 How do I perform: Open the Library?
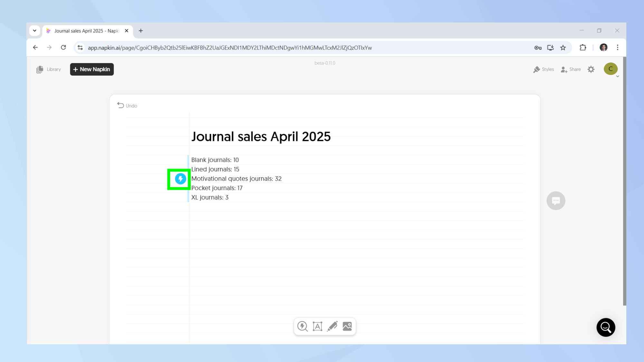tap(49, 69)
